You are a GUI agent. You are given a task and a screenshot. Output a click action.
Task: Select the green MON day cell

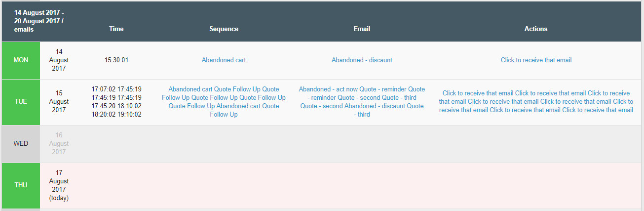click(21, 60)
